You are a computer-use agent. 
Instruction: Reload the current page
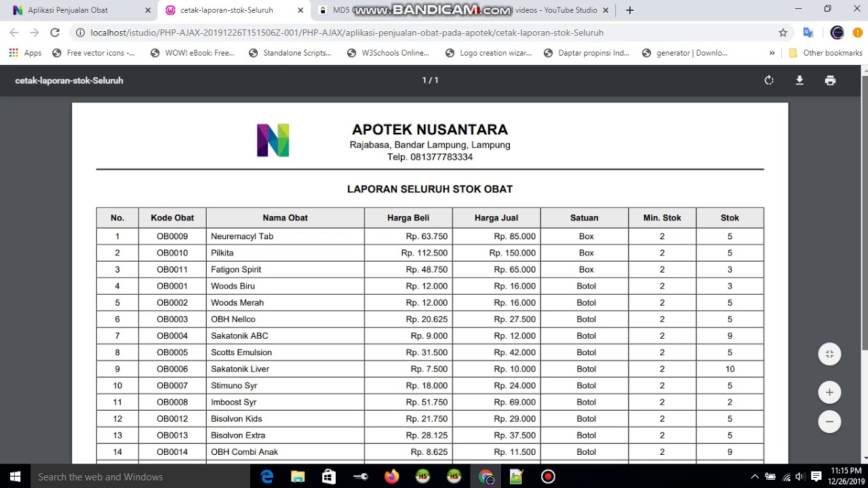55,33
